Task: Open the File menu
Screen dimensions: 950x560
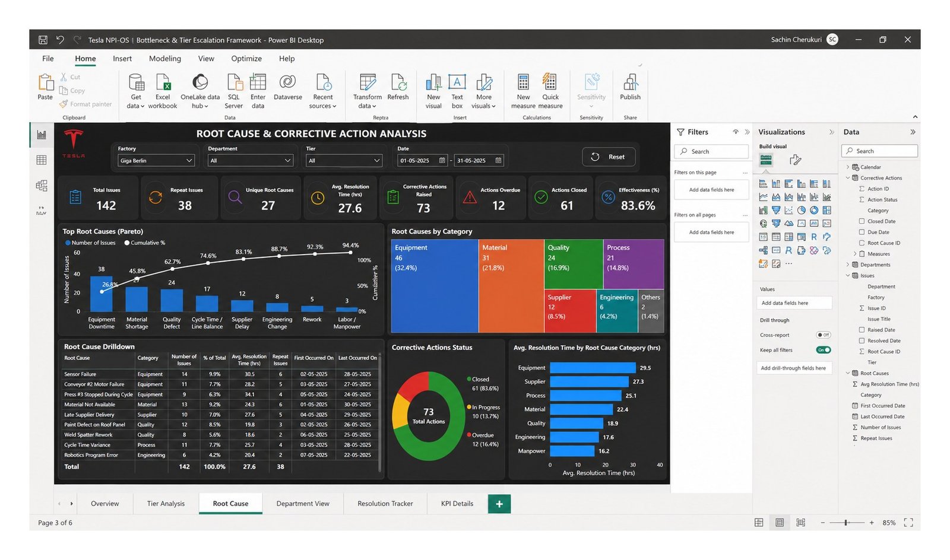Action: 48,59
